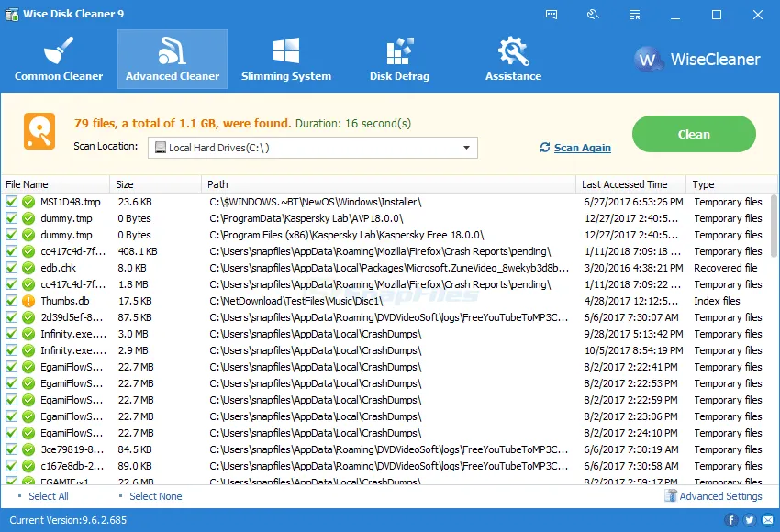This screenshot has height=532, width=780.
Task: Switch to Advanced Cleaner tab
Action: (173, 60)
